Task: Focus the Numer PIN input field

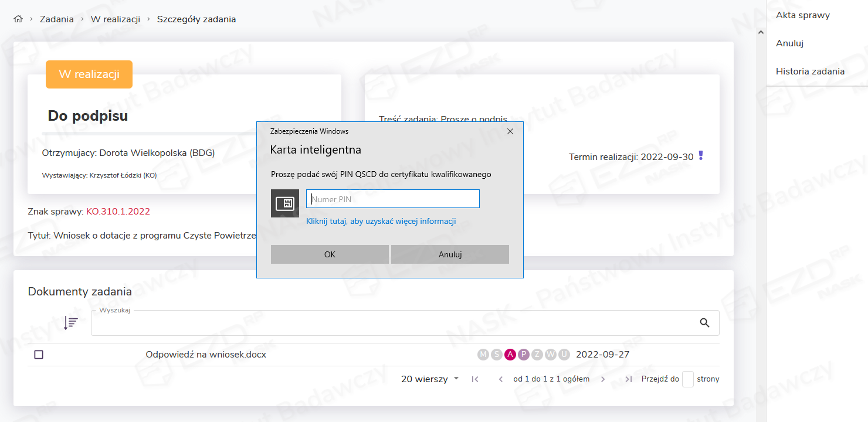Action: pos(392,199)
